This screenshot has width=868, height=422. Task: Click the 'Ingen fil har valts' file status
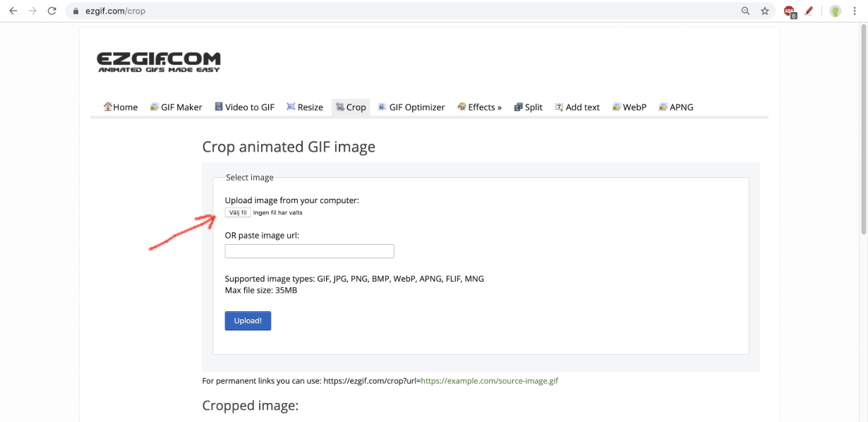pos(278,212)
